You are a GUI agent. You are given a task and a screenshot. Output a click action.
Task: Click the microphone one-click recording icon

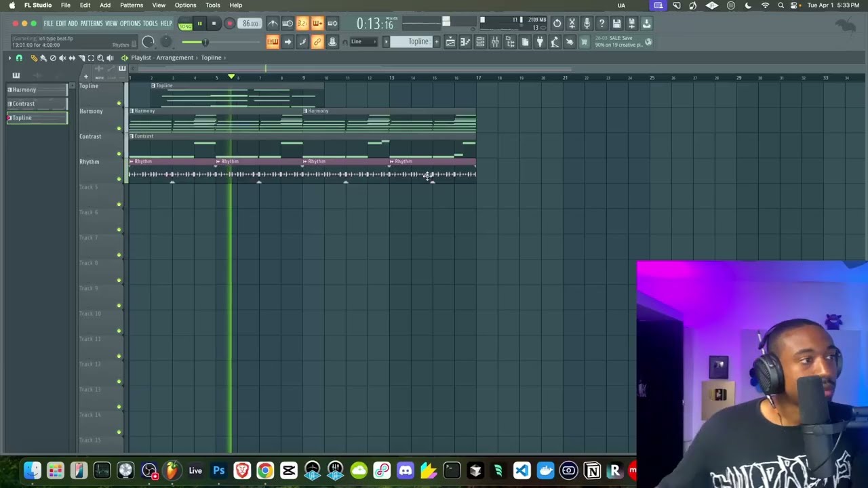tap(587, 24)
